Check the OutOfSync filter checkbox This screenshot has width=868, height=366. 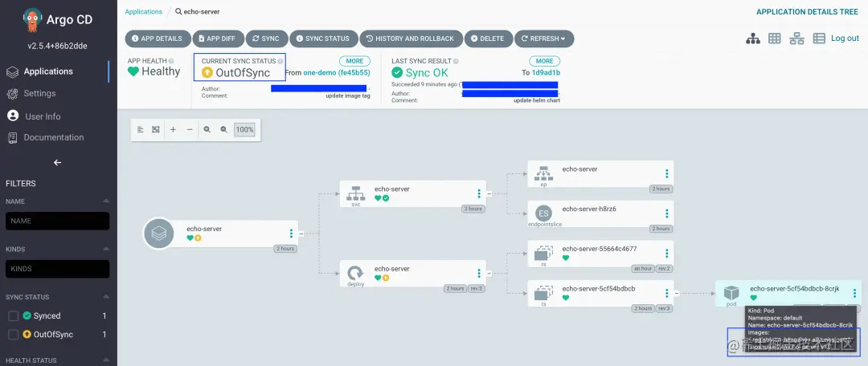pyautogui.click(x=14, y=335)
